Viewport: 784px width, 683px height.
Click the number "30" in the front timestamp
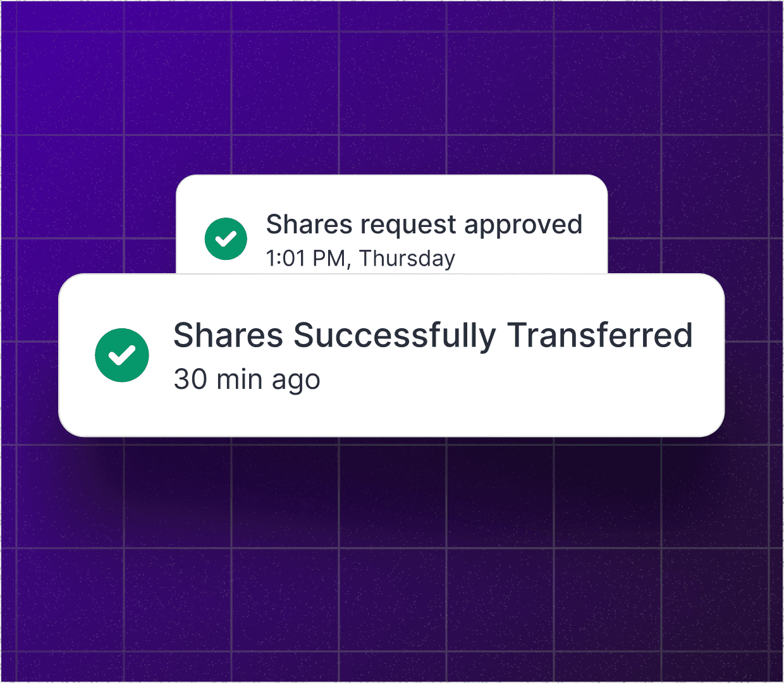tap(190, 379)
